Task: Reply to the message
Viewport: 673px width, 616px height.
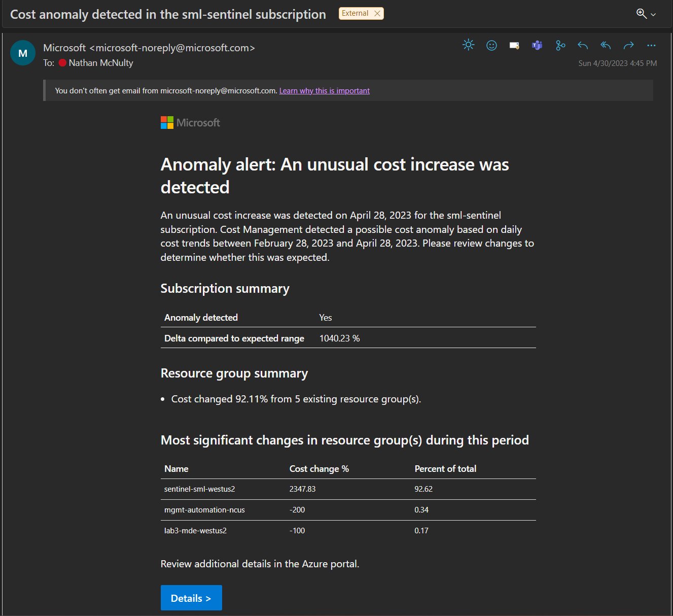Action: point(583,46)
